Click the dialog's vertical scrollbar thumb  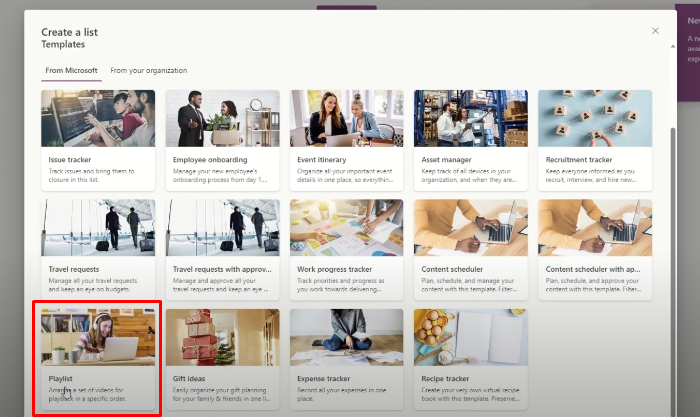673,272
